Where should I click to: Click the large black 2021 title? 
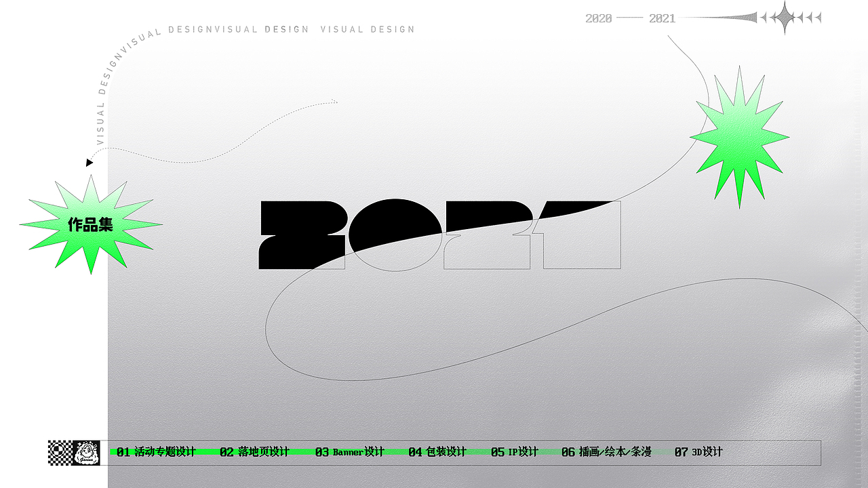coord(440,235)
